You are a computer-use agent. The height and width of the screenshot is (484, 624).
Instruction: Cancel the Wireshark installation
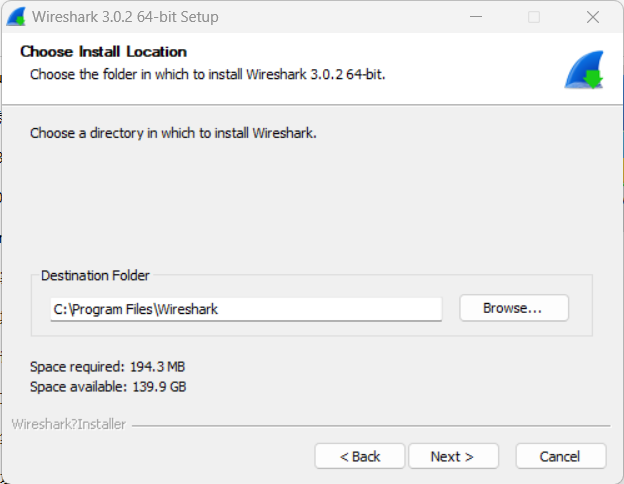click(x=560, y=456)
